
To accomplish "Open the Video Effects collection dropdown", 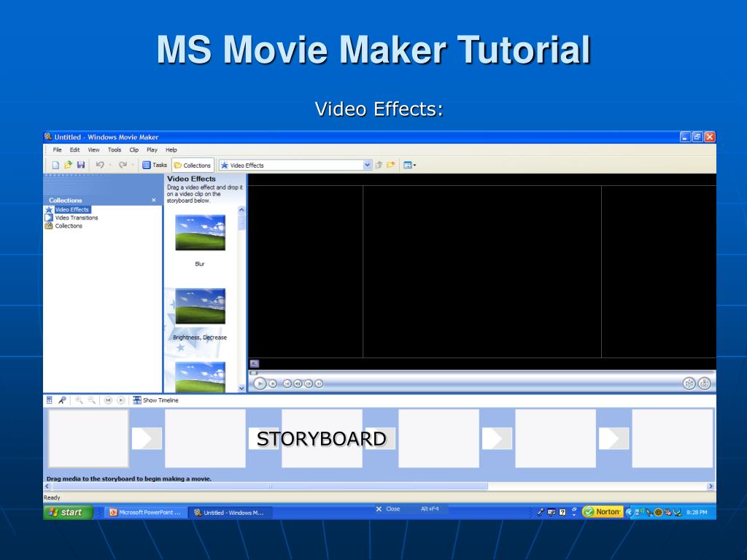I will (367, 166).
